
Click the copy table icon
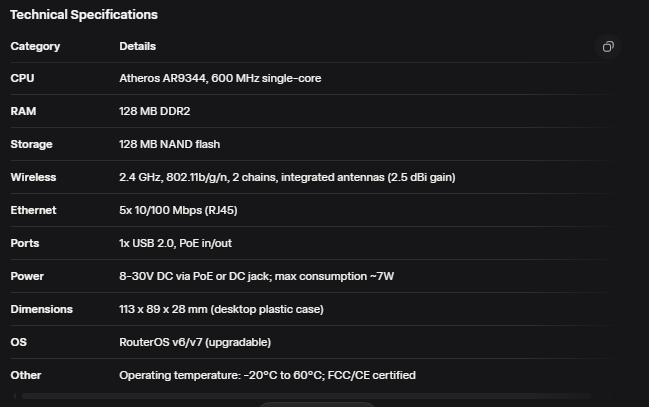point(607,47)
